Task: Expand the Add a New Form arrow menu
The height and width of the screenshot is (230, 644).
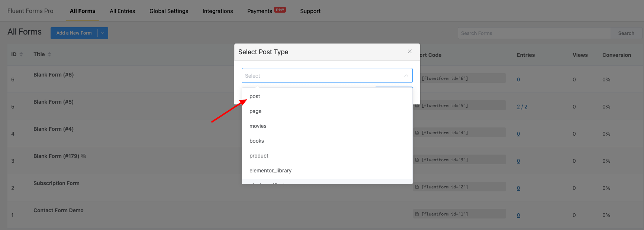Action: point(103,33)
